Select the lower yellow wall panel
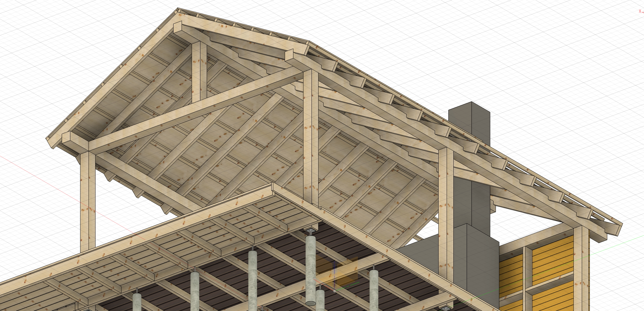Image resolution: width=644 pixels, height=311 pixels. tap(553, 296)
